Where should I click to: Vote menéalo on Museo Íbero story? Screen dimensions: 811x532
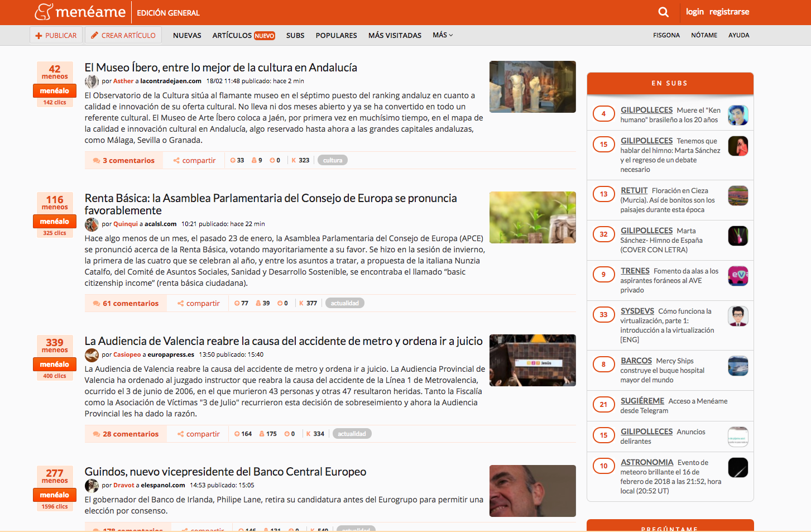pos(55,90)
